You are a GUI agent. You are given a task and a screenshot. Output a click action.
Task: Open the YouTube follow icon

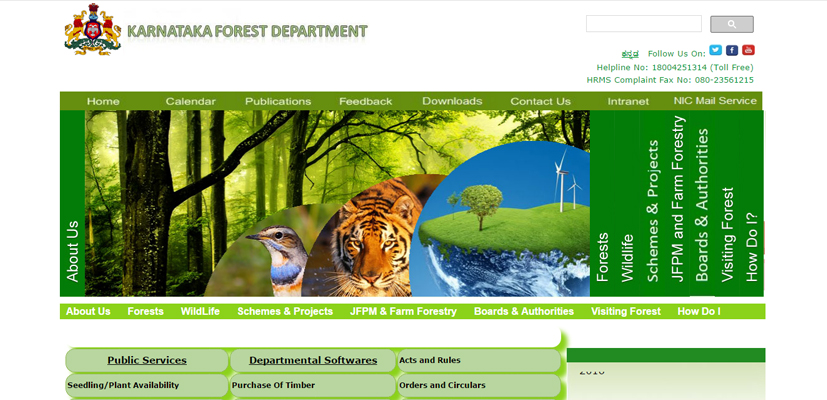point(748,50)
